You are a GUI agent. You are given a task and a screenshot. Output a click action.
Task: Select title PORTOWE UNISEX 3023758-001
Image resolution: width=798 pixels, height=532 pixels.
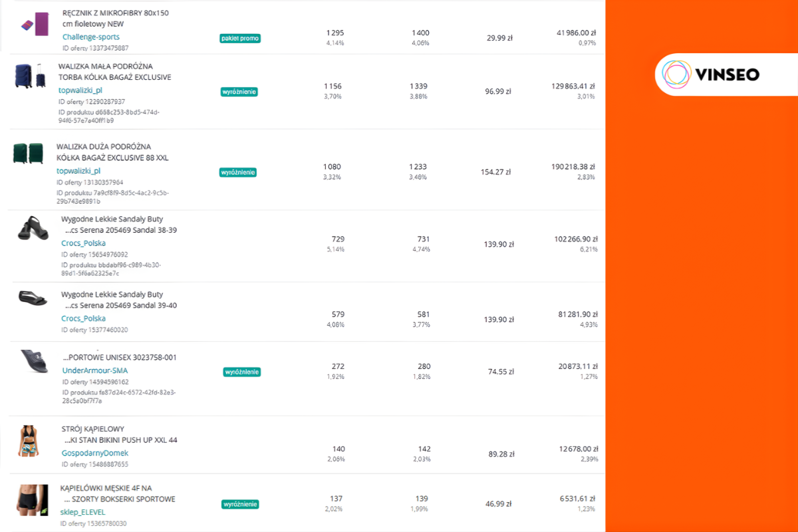tap(120, 357)
